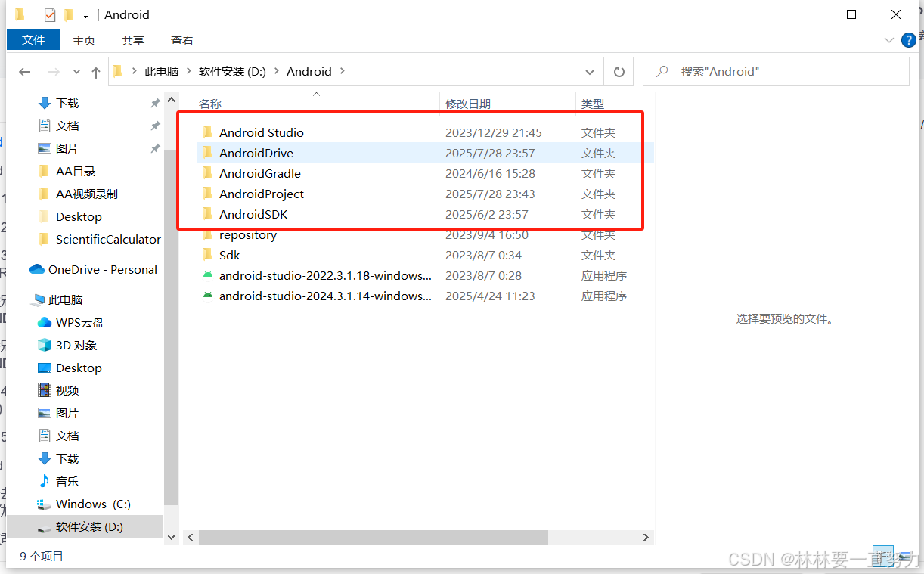Refresh the Android folder view
This screenshot has height=574, width=924.
[619, 72]
